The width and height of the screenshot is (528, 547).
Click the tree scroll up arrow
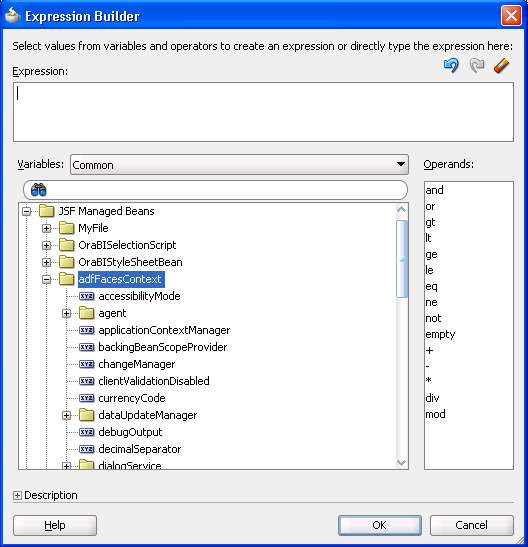402,209
